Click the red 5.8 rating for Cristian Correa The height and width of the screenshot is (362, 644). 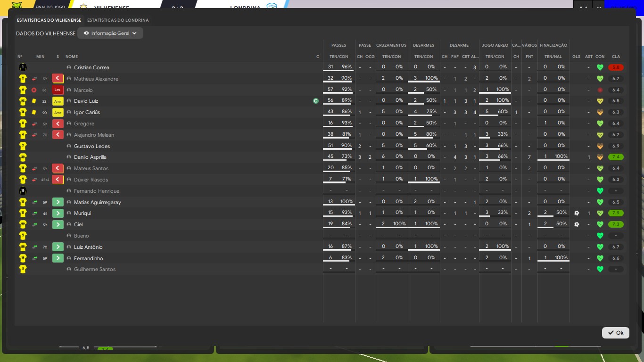pos(616,67)
